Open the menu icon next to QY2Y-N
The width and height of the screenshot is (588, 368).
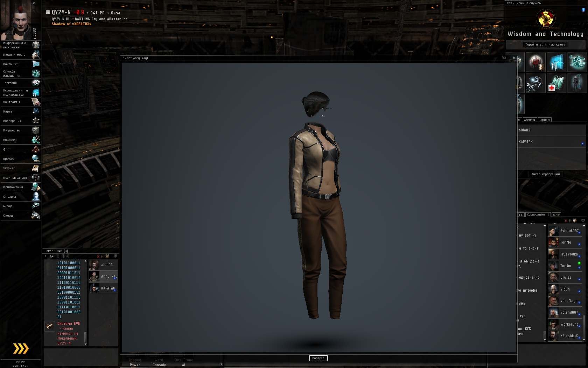[48, 12]
